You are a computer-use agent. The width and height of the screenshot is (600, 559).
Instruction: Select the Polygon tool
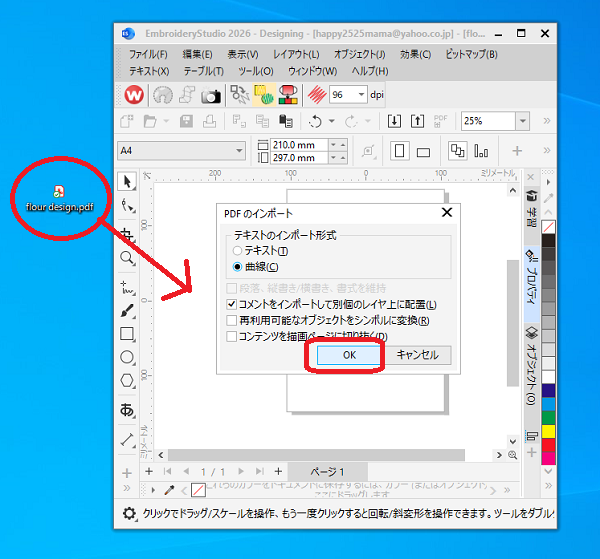coord(127,381)
